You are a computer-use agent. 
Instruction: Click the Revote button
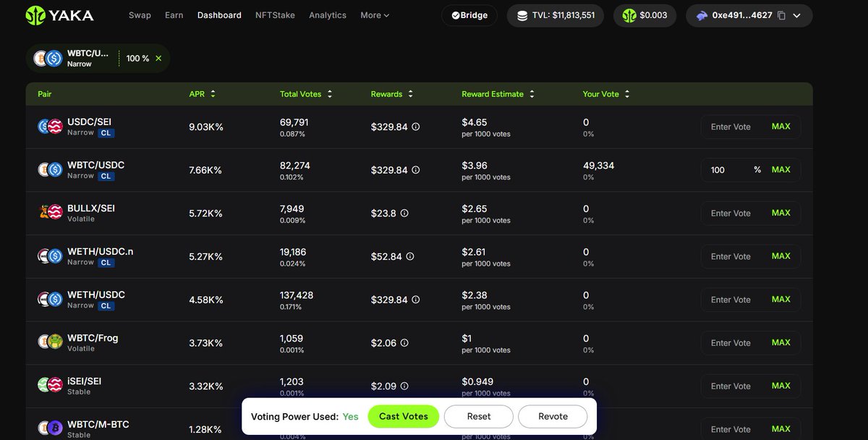553,416
